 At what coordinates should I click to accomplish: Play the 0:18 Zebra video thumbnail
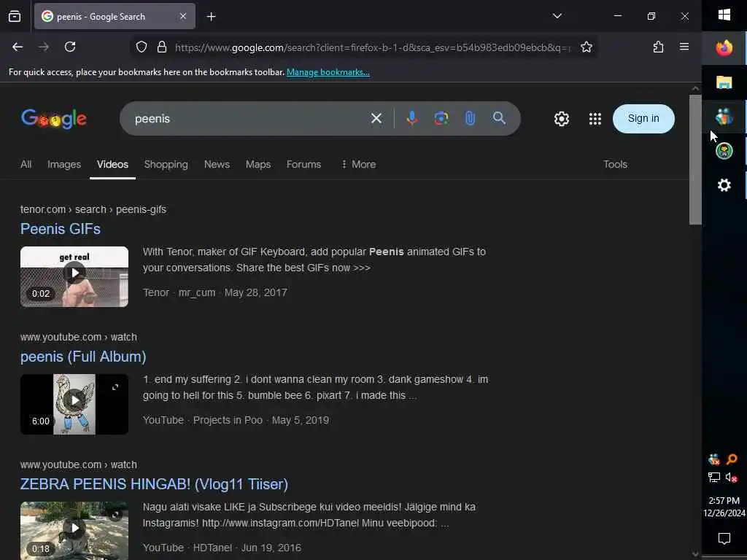74,531
